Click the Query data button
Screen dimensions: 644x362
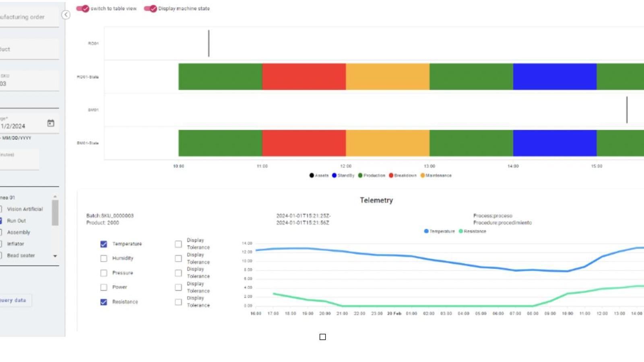14,300
